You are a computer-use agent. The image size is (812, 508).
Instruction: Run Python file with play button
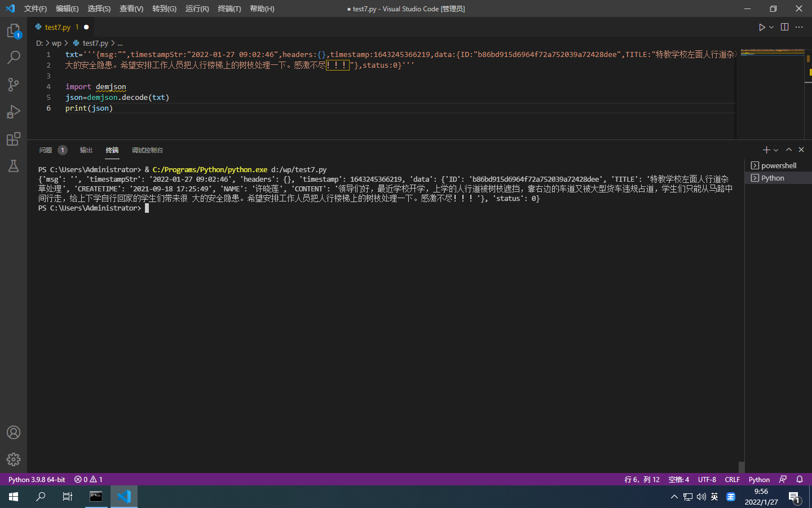coord(762,27)
